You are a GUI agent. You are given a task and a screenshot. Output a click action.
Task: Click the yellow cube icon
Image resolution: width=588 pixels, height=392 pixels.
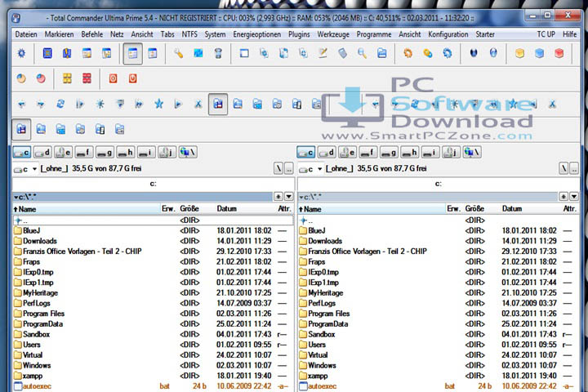pyautogui.click(x=519, y=53)
